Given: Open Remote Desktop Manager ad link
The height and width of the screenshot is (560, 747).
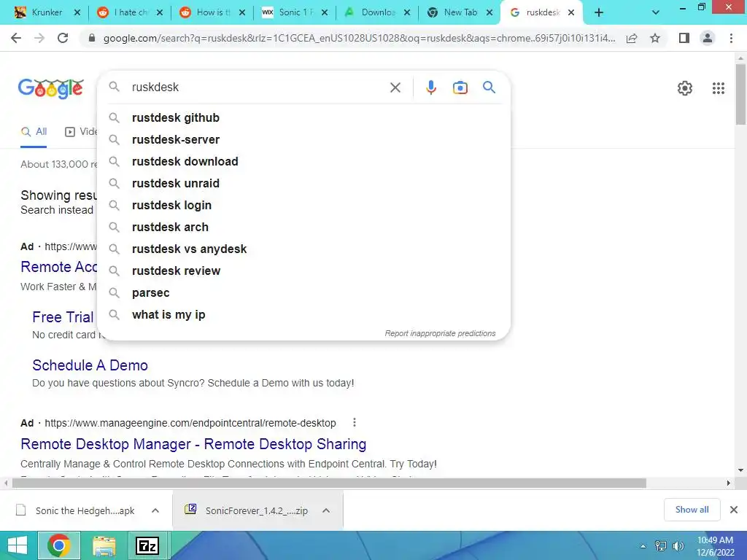Looking at the screenshot, I should 193,444.
